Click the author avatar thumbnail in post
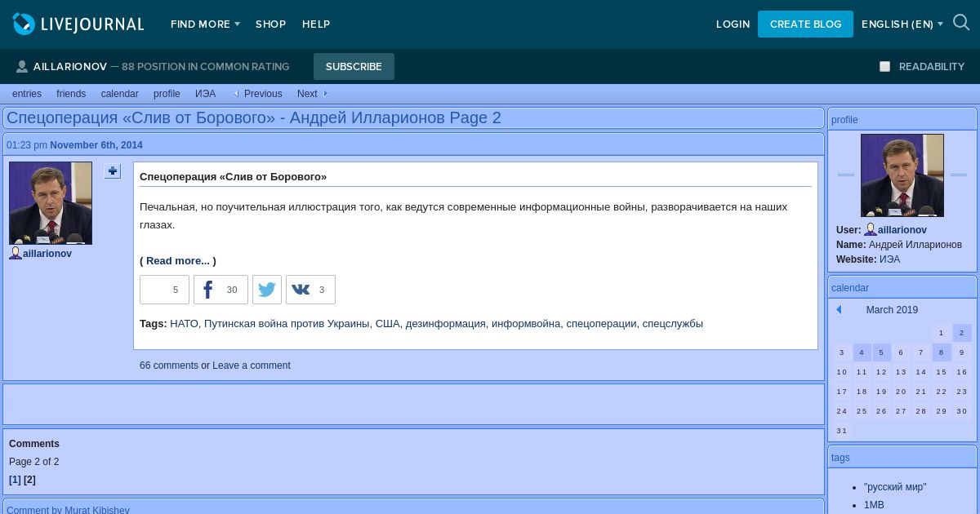 51,203
